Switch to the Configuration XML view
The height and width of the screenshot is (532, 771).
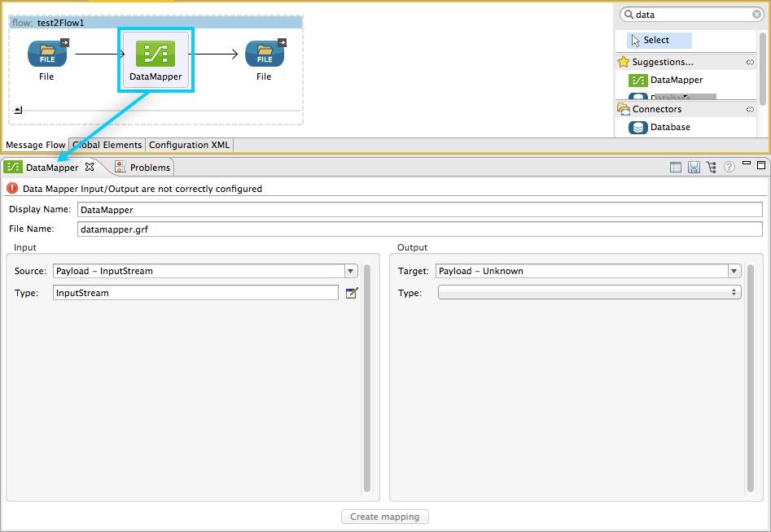click(x=188, y=145)
